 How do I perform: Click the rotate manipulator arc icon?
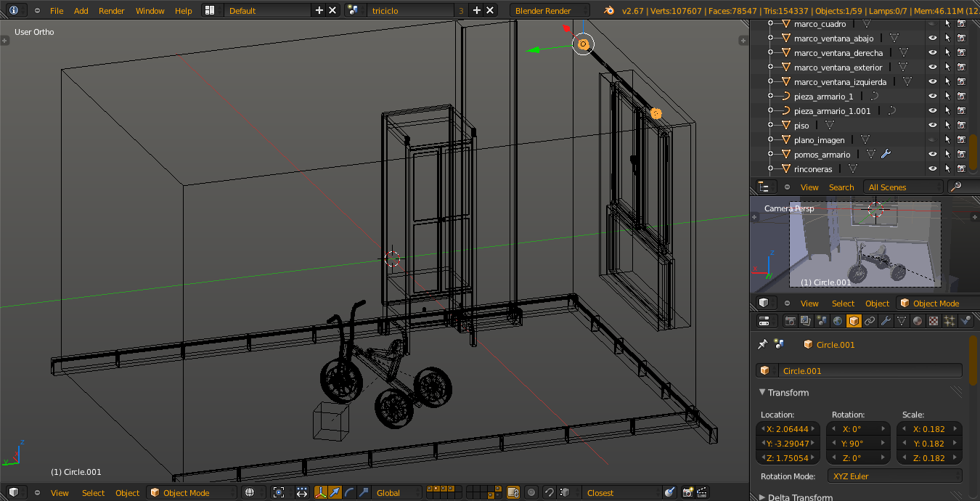tap(350, 492)
